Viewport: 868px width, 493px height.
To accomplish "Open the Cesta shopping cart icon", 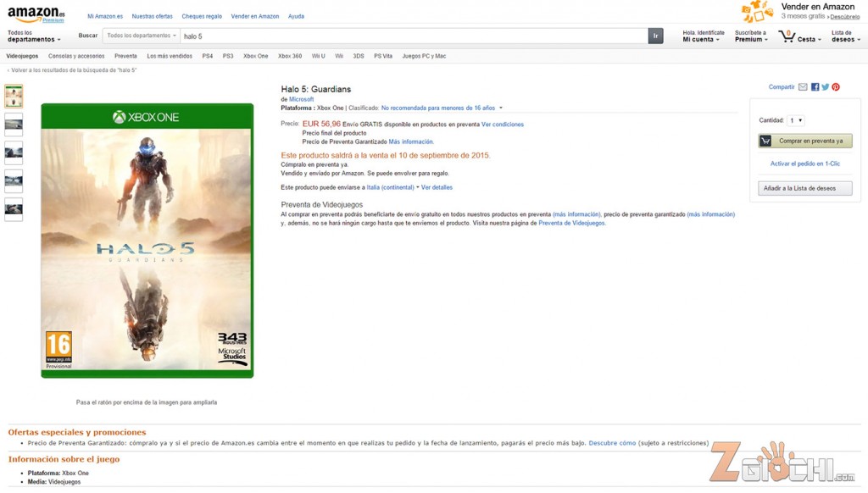I will [787, 37].
